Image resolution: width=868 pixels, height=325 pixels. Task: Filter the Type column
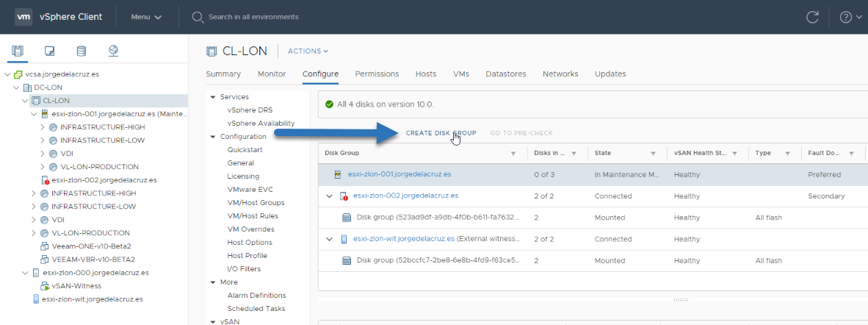pos(787,153)
